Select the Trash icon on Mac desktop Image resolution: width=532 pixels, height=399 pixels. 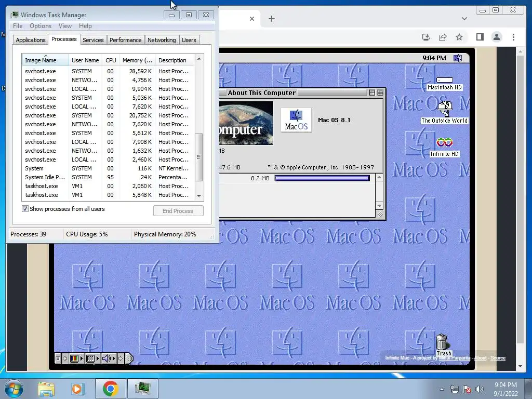(442, 345)
